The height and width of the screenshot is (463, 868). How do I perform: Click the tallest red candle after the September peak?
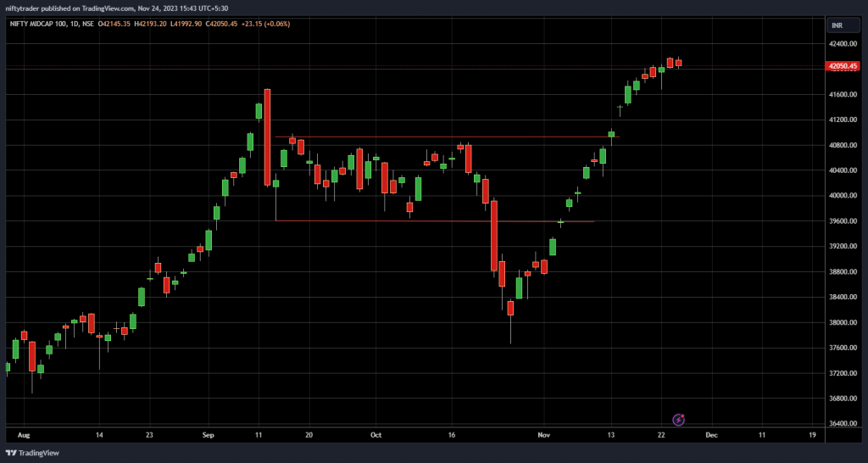pos(267,137)
